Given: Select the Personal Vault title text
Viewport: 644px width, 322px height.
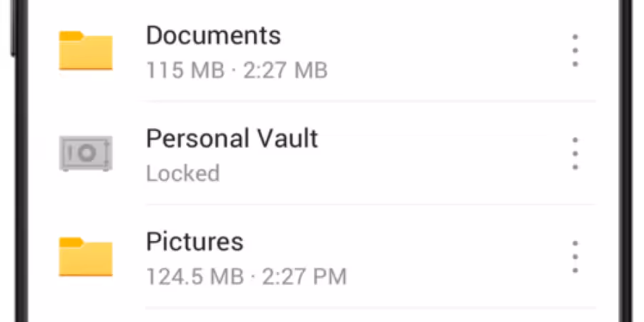Looking at the screenshot, I should (232, 138).
